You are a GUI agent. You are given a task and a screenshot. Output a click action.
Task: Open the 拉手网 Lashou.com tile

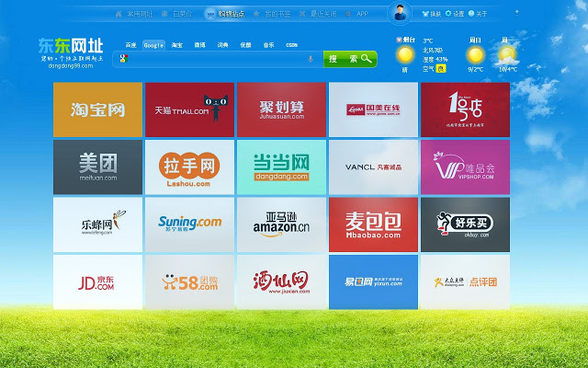tap(190, 167)
